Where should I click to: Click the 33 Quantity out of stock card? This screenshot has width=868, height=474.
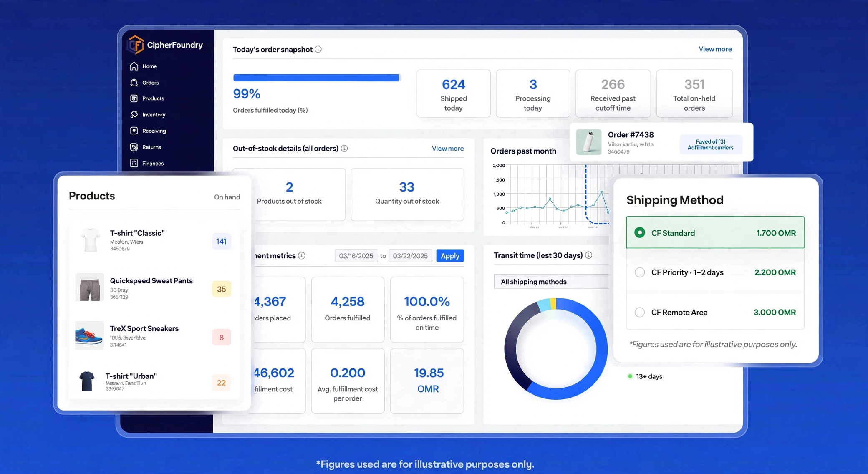point(407,194)
